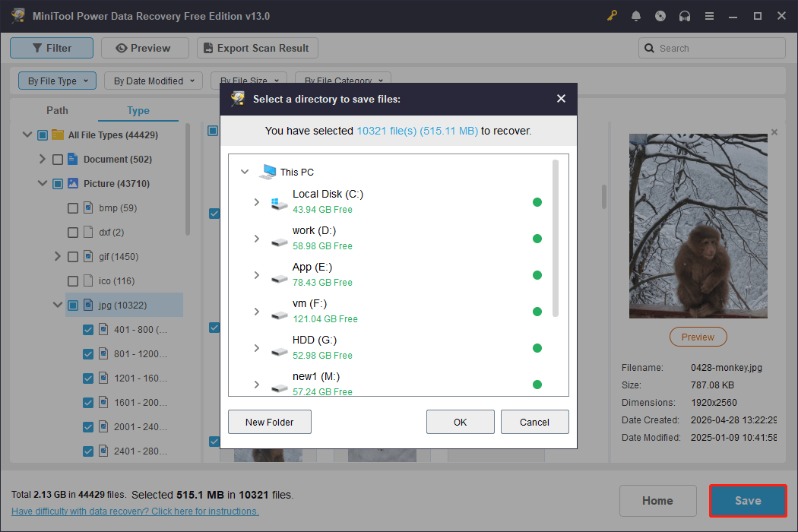Click the bmp file type icon
Viewport: 798px width, 532px height.
[88, 207]
